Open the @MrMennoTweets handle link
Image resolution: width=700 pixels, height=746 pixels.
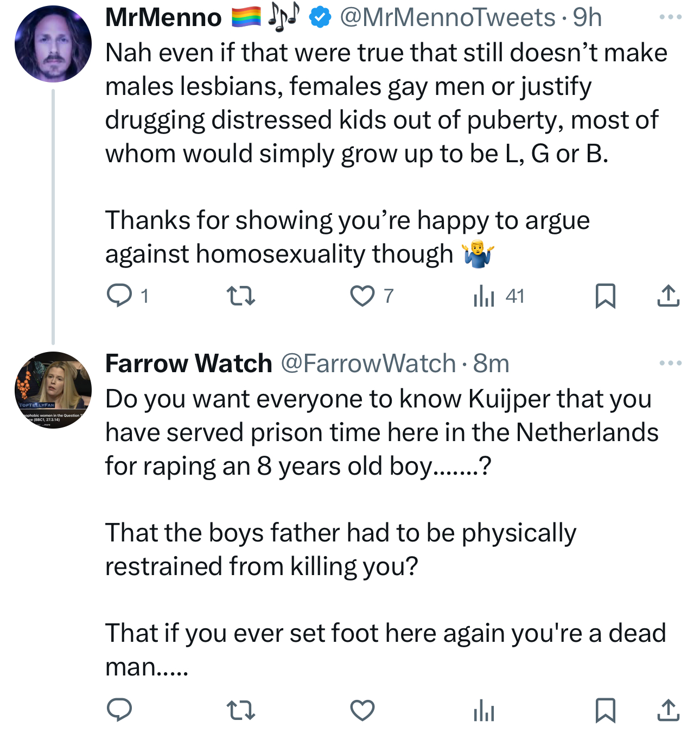pos(448,17)
